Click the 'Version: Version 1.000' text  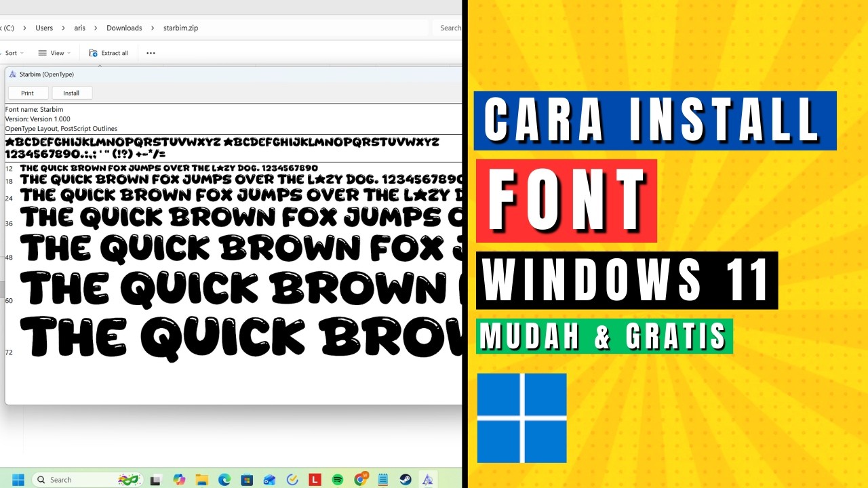point(38,119)
